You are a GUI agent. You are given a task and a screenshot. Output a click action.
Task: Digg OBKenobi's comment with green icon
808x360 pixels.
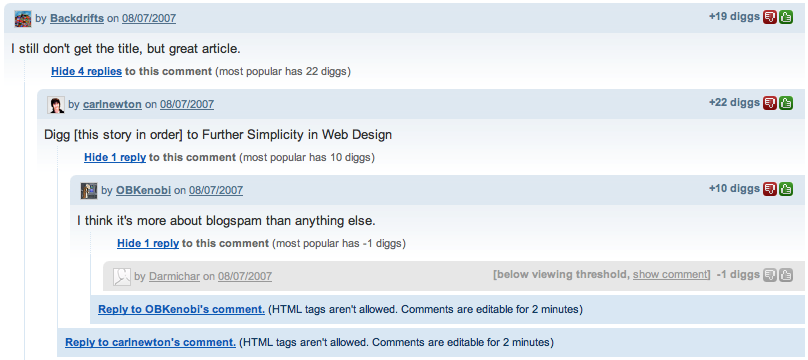point(786,189)
